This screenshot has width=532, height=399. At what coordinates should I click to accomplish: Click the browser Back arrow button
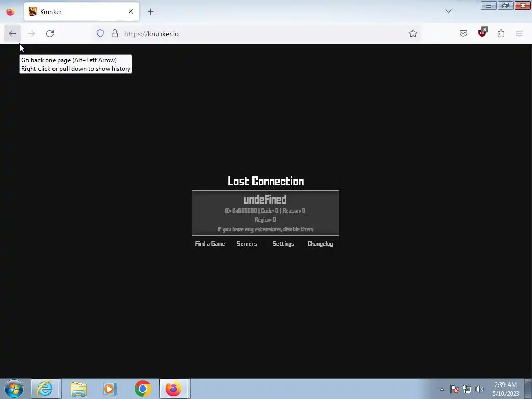[12, 34]
